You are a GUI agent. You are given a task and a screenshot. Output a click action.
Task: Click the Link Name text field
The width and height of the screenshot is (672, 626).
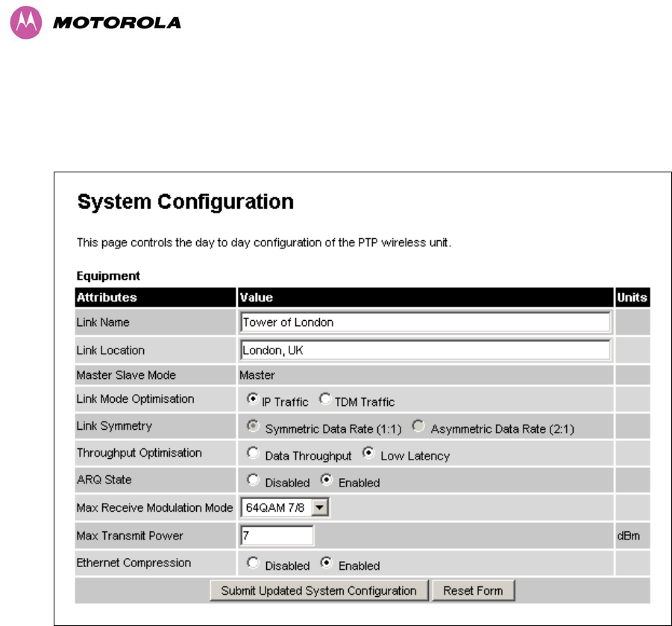(x=425, y=322)
